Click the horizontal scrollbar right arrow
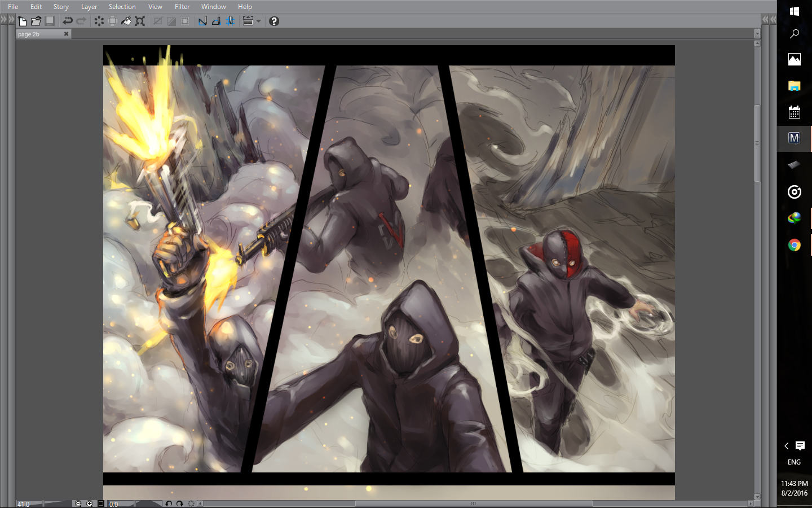812x508 pixels. (751, 503)
